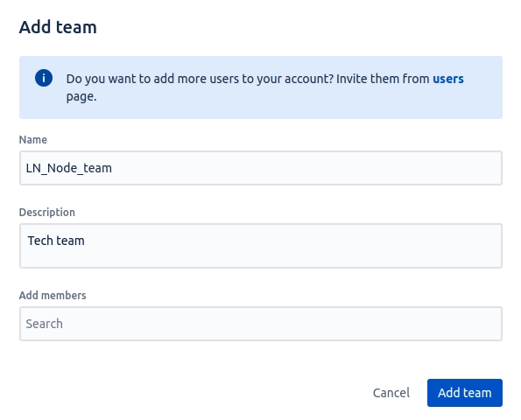The height and width of the screenshot is (420, 521).
Task: Click the Add members label
Action: tap(53, 296)
